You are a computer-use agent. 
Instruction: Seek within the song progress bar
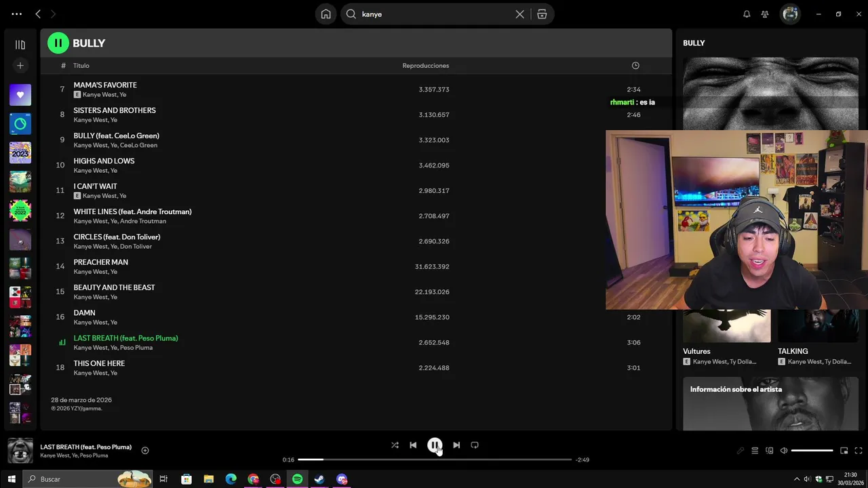coord(435,460)
